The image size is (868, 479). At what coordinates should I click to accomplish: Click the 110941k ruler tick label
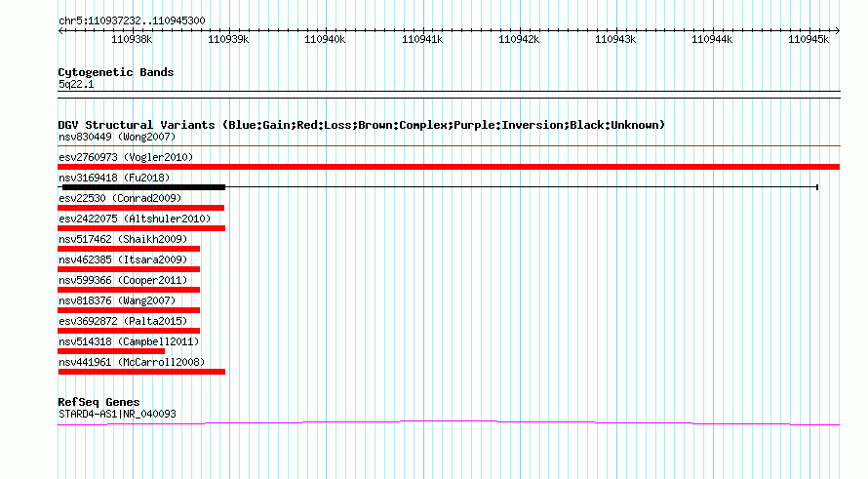point(422,39)
